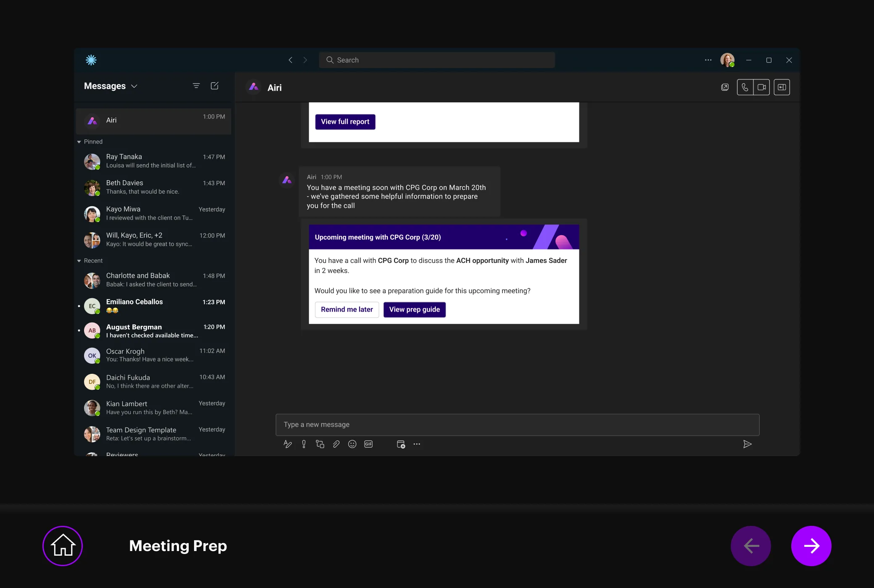Click the attach file paperclip icon
Image resolution: width=874 pixels, height=588 pixels.
(336, 444)
